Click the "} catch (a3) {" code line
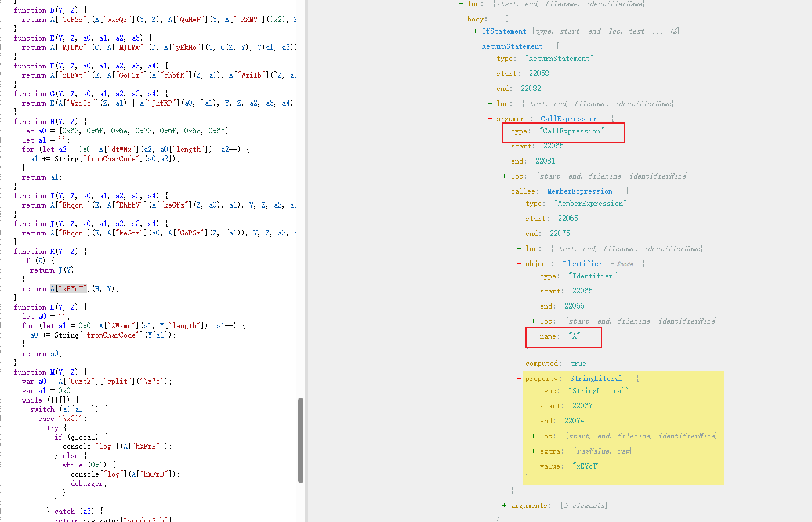 [x=75, y=512]
